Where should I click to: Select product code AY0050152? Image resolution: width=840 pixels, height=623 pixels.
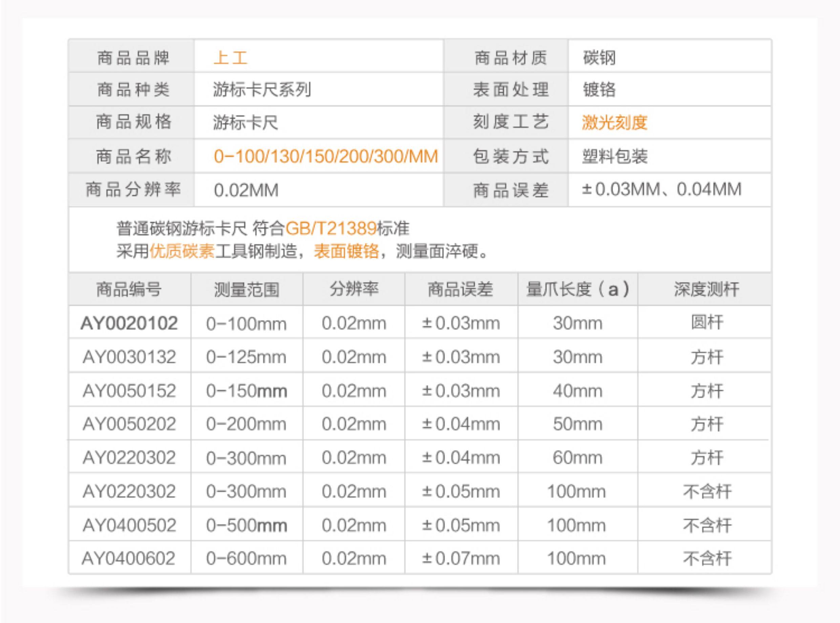point(129,391)
